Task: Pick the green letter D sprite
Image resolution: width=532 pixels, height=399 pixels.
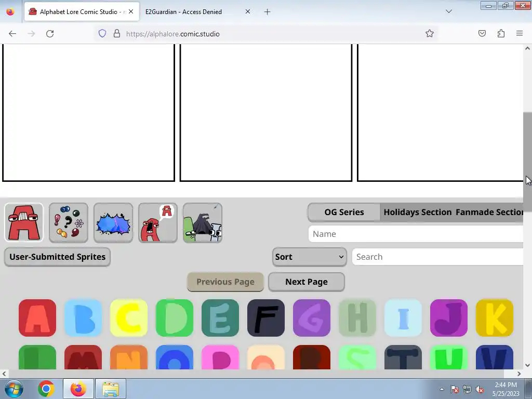Action: click(175, 318)
